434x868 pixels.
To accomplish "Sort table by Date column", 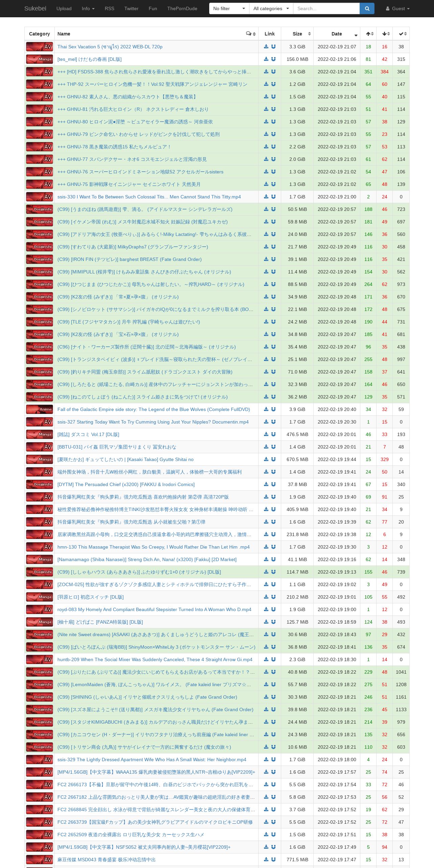I will point(337,34).
